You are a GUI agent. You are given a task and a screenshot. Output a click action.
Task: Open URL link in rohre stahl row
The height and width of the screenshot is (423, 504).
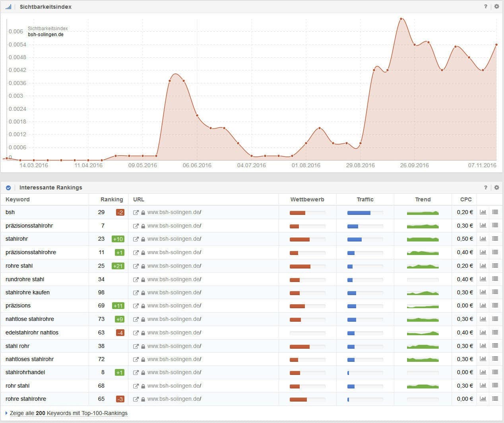point(174,266)
